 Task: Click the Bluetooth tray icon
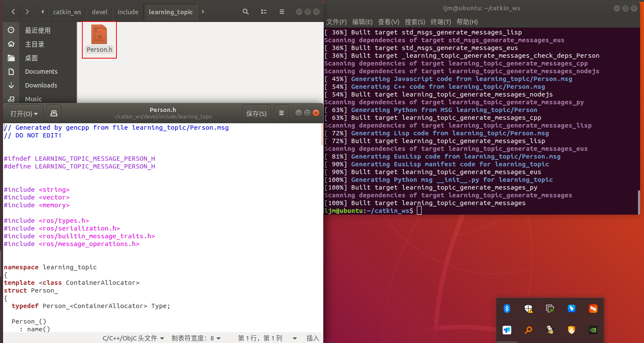[x=507, y=309]
